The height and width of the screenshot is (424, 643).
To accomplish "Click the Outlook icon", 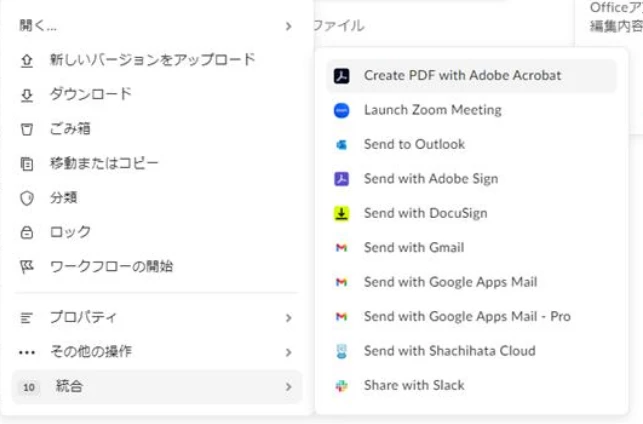I will (x=341, y=145).
